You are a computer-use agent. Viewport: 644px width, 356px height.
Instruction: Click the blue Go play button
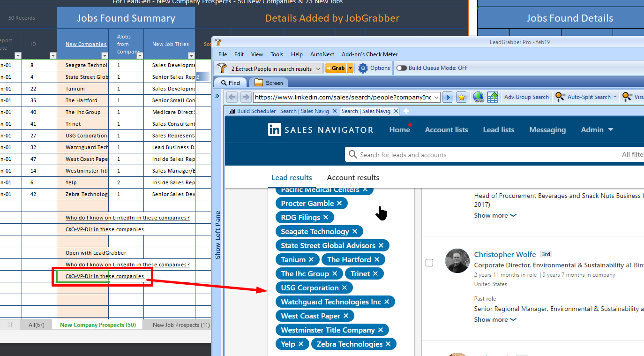pos(448,97)
